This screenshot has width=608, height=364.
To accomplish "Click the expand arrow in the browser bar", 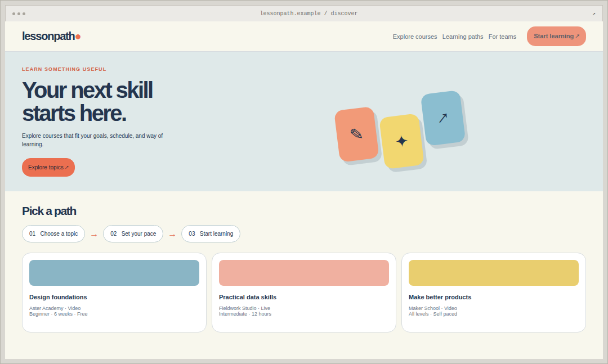I will (x=594, y=14).
